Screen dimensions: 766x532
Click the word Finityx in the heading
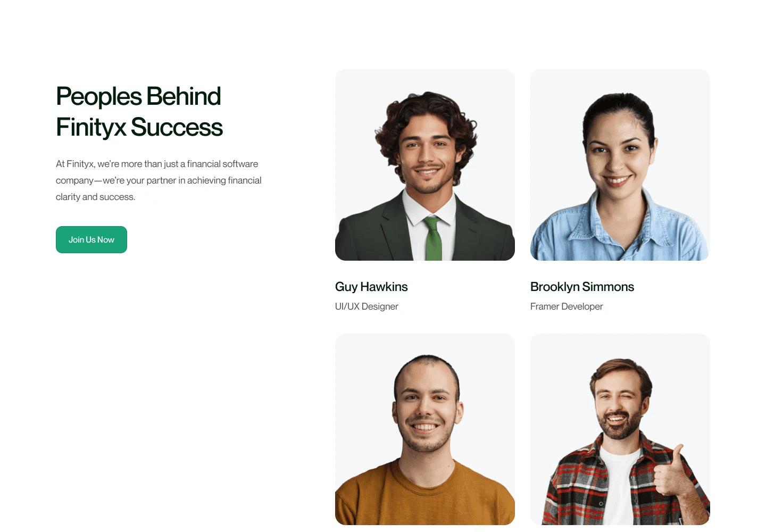click(91, 128)
